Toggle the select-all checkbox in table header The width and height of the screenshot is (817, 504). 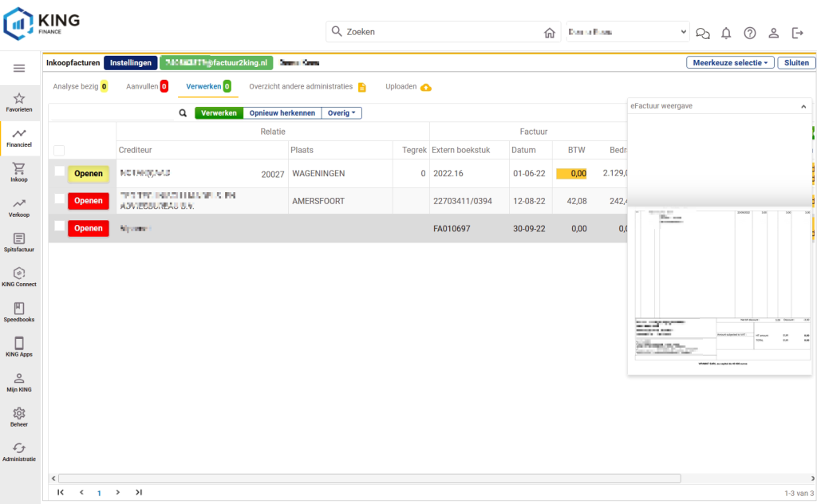[59, 151]
